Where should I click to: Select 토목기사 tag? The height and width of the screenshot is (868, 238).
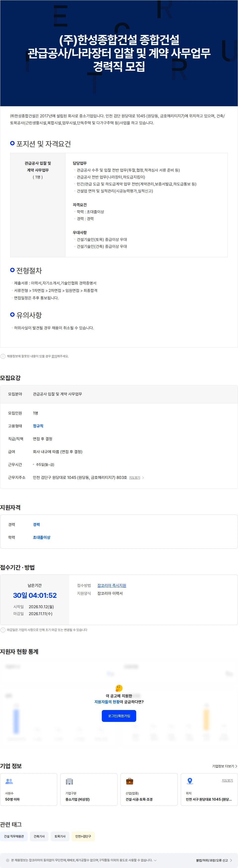[x=60, y=836]
